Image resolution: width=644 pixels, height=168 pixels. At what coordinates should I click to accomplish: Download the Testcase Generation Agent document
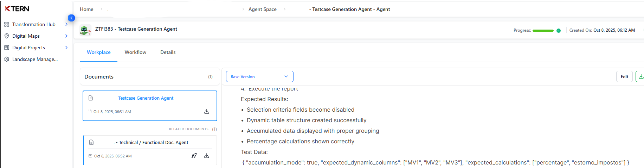coord(207,112)
